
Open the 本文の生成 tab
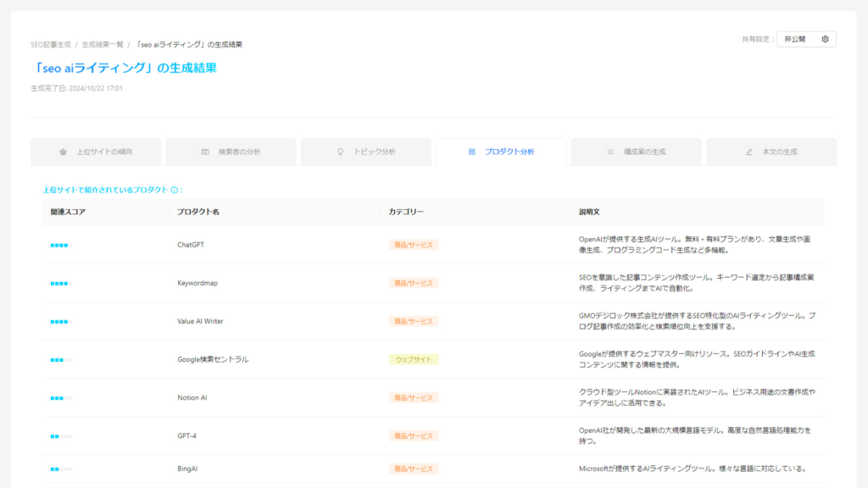[x=771, y=152]
